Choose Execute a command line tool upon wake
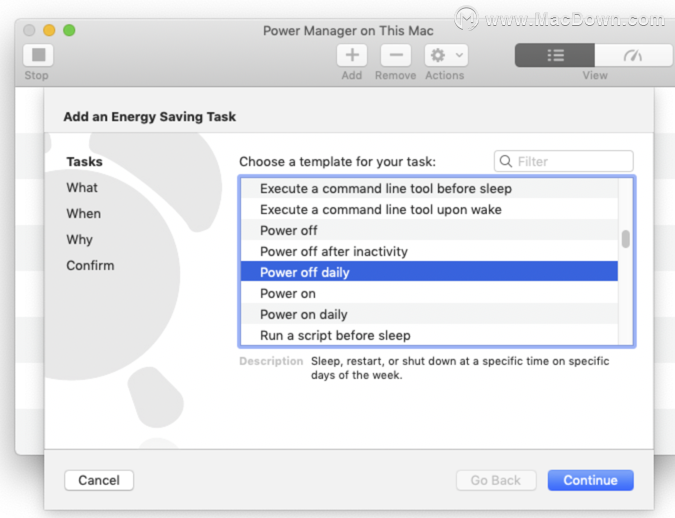 tap(429, 209)
